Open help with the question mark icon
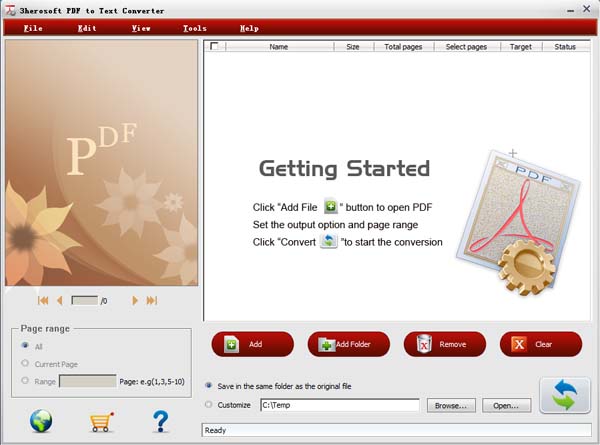The image size is (600, 445). pos(160,421)
